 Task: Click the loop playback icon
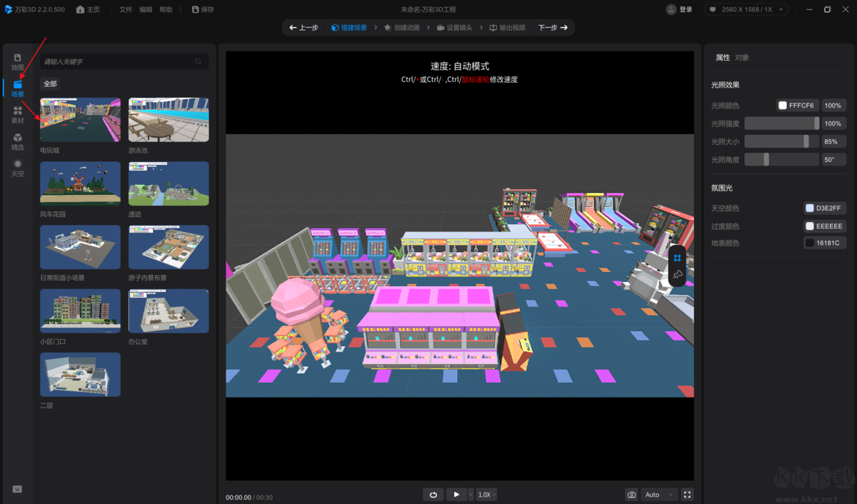point(434,494)
